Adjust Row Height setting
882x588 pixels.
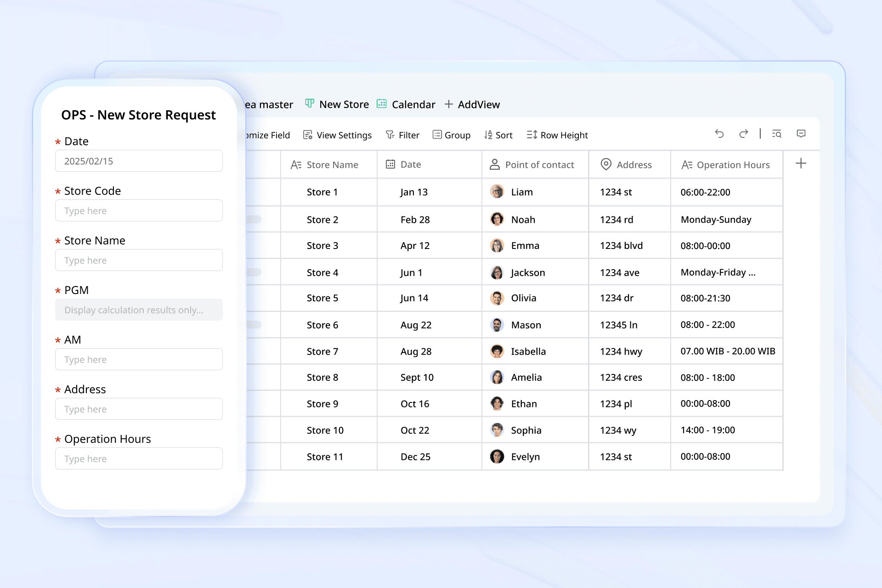(x=557, y=135)
